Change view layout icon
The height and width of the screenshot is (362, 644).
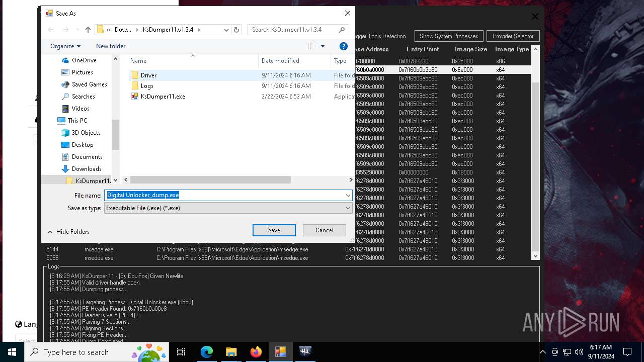[312, 46]
